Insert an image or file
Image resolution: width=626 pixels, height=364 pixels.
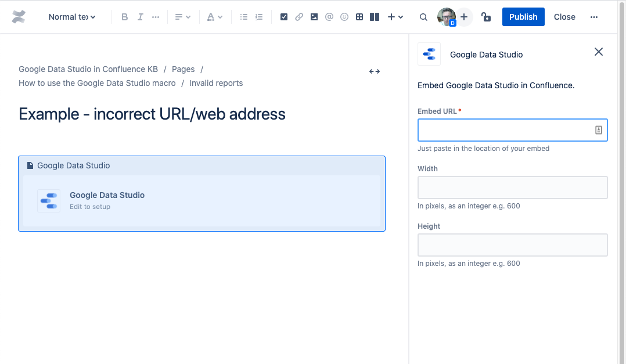click(314, 17)
